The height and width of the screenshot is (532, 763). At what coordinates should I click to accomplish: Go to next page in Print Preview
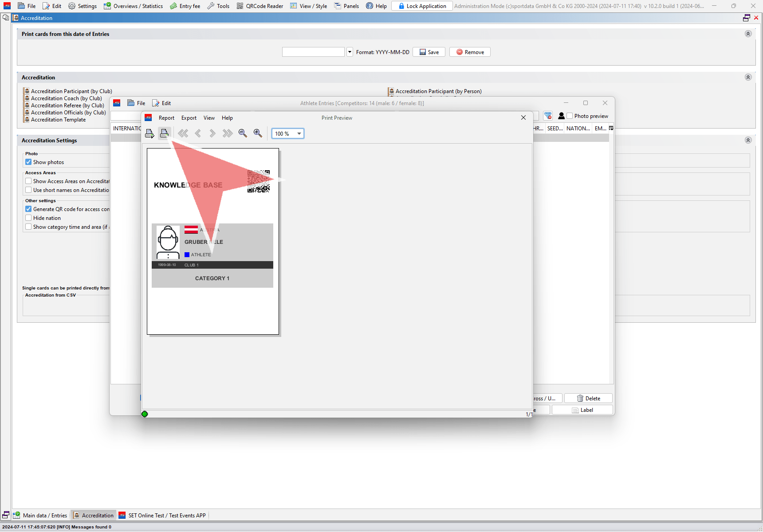click(x=212, y=133)
